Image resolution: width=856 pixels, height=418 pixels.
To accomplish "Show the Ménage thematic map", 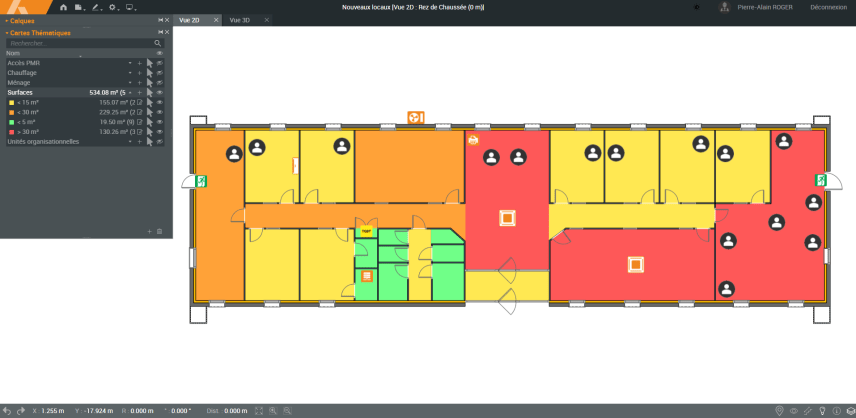I will 160,83.
